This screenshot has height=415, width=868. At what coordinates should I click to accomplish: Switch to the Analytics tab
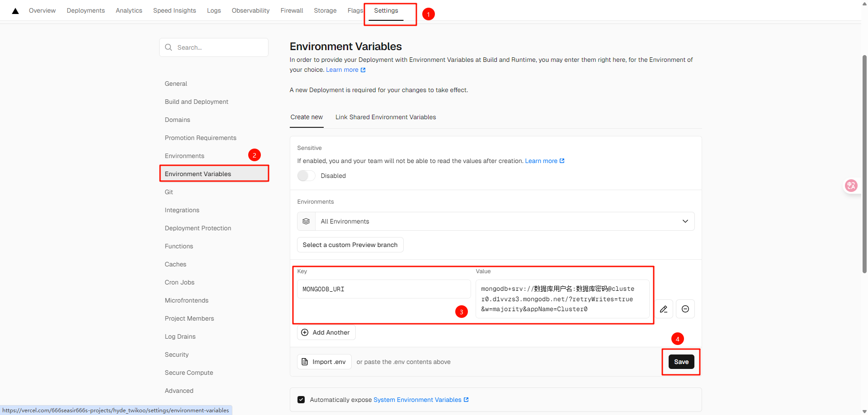coord(129,10)
